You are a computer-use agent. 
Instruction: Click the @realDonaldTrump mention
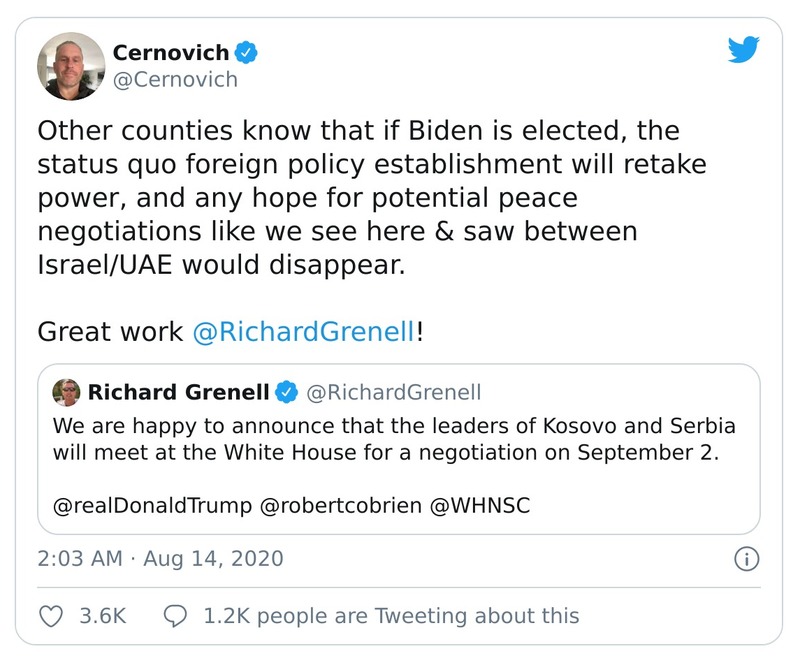pos(151,506)
